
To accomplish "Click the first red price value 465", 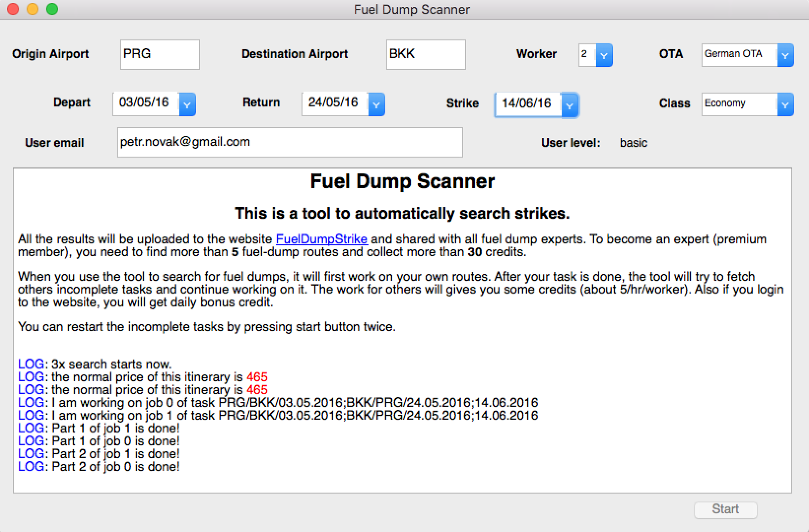I will (257, 377).
